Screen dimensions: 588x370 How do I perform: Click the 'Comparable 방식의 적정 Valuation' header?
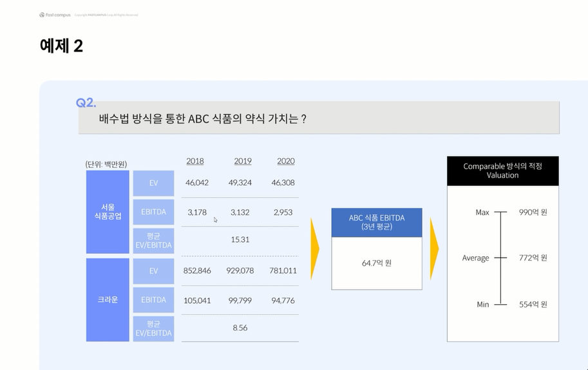click(503, 171)
